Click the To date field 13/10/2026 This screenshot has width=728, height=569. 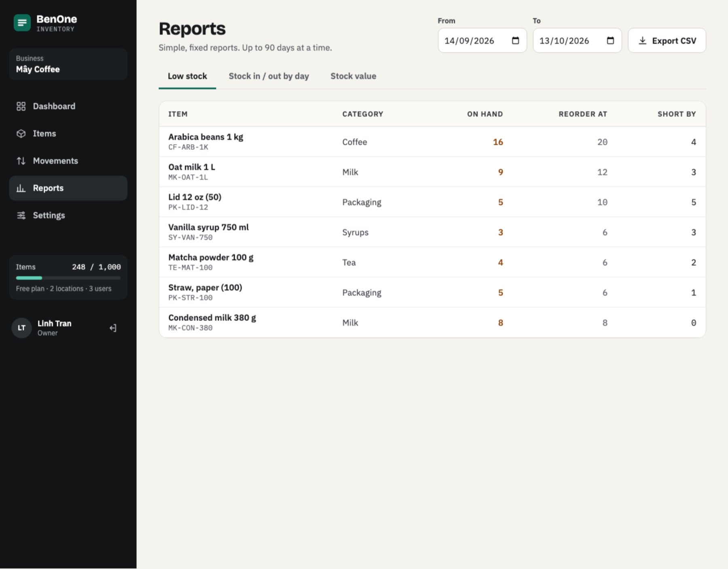pos(577,40)
